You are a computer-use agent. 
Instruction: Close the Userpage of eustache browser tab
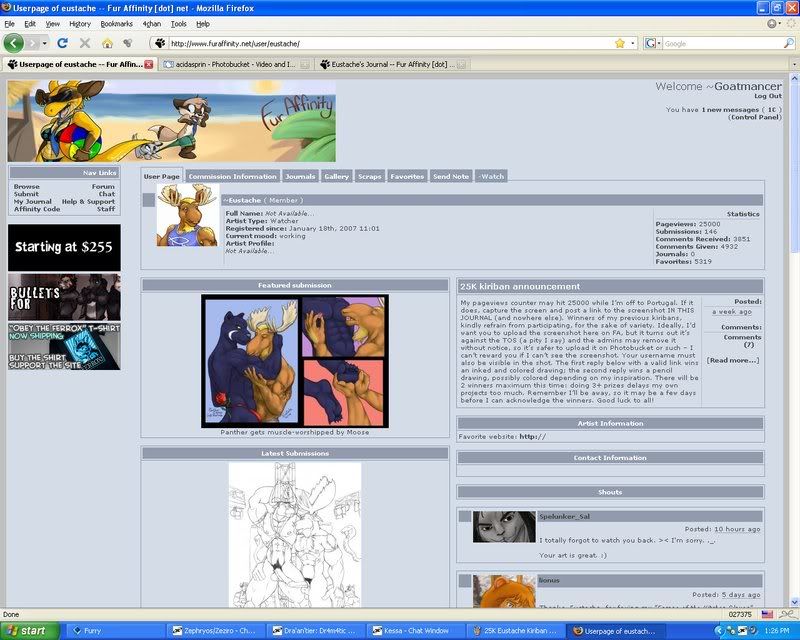(x=149, y=64)
